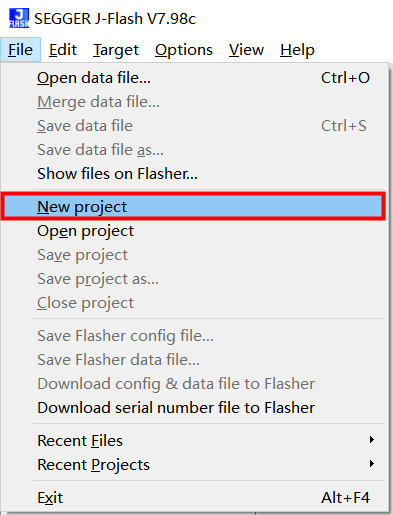Open the View menu
The width and height of the screenshot is (393, 515).
pos(246,50)
